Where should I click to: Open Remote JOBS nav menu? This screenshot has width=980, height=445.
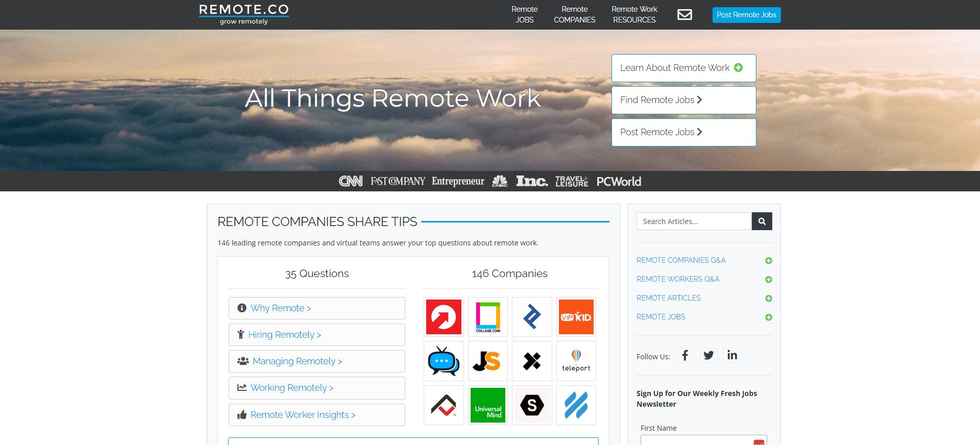pyautogui.click(x=525, y=14)
